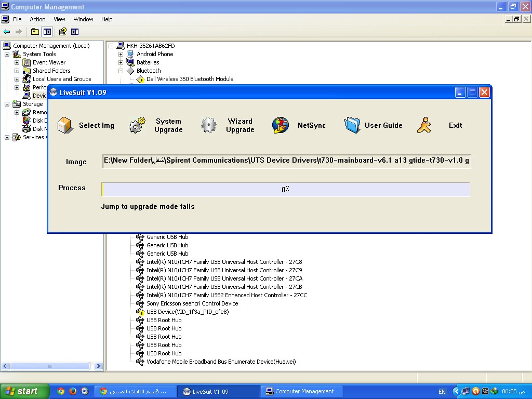
Task: Open the View menu
Action: click(59, 19)
